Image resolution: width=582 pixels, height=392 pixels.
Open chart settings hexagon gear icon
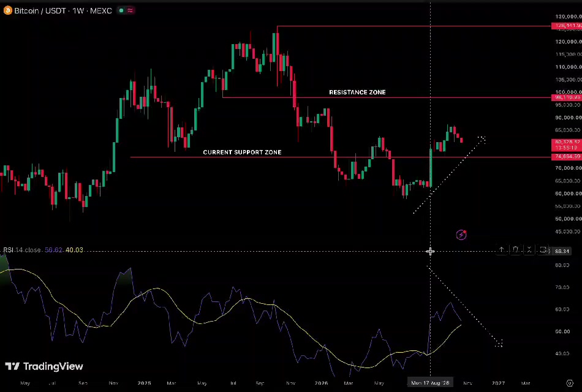tap(570, 383)
